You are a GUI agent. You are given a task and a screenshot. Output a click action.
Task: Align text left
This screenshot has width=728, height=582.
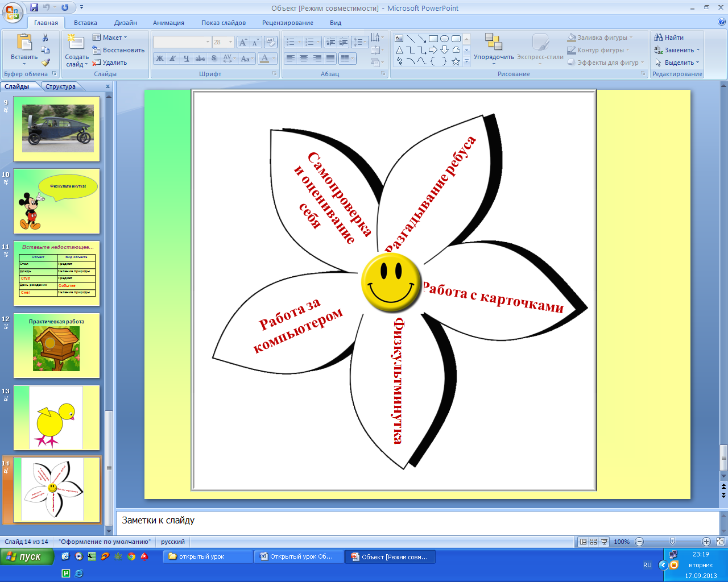[291, 58]
